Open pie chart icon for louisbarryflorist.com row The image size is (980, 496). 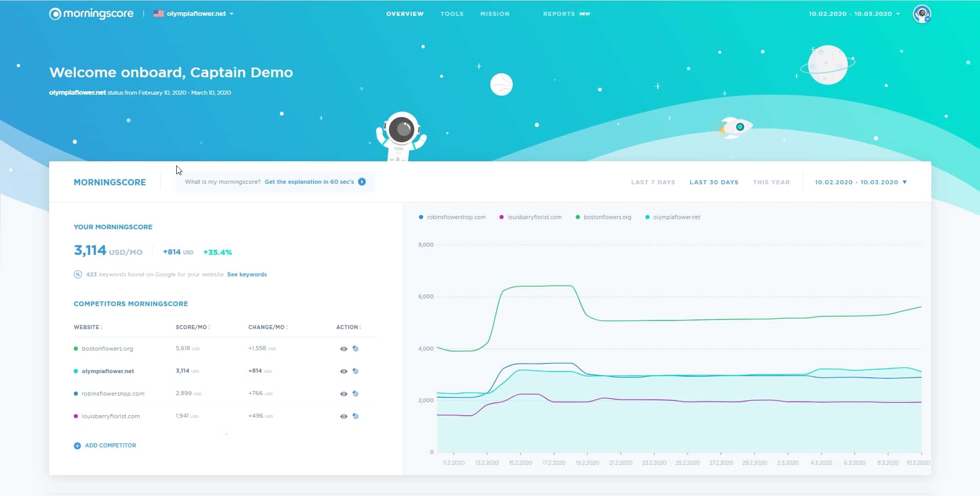click(356, 416)
